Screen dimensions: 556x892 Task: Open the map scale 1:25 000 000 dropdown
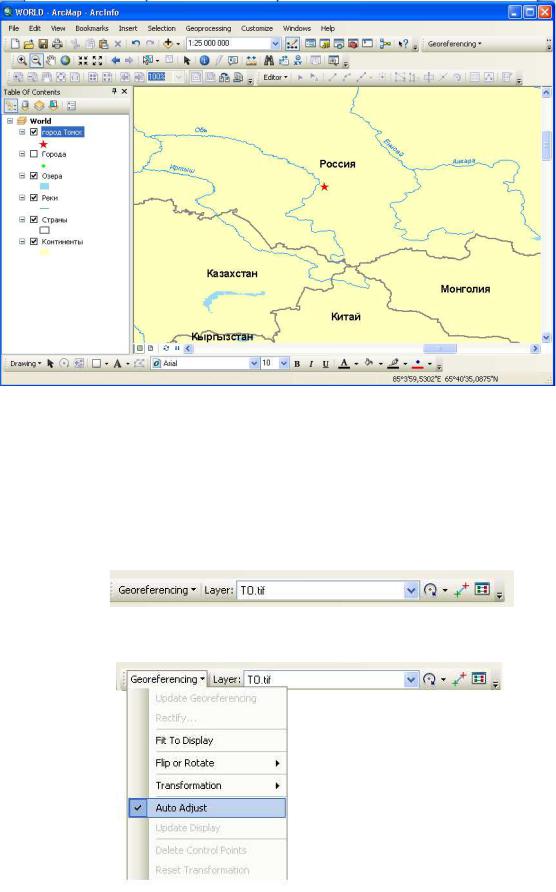click(275, 44)
